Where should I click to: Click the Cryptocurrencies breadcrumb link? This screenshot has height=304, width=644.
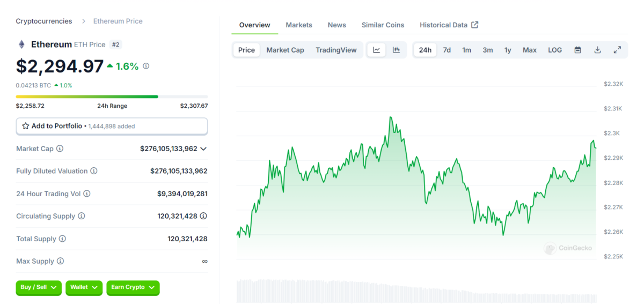pyautogui.click(x=44, y=21)
